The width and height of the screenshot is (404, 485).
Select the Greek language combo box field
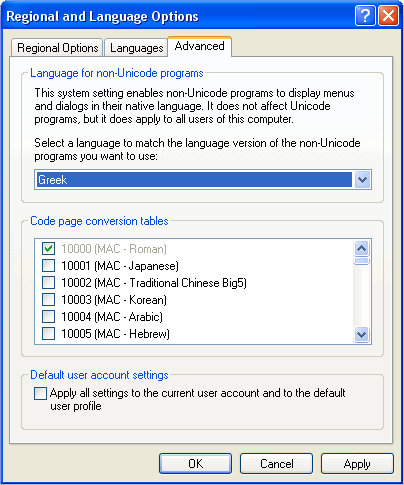coord(203,180)
